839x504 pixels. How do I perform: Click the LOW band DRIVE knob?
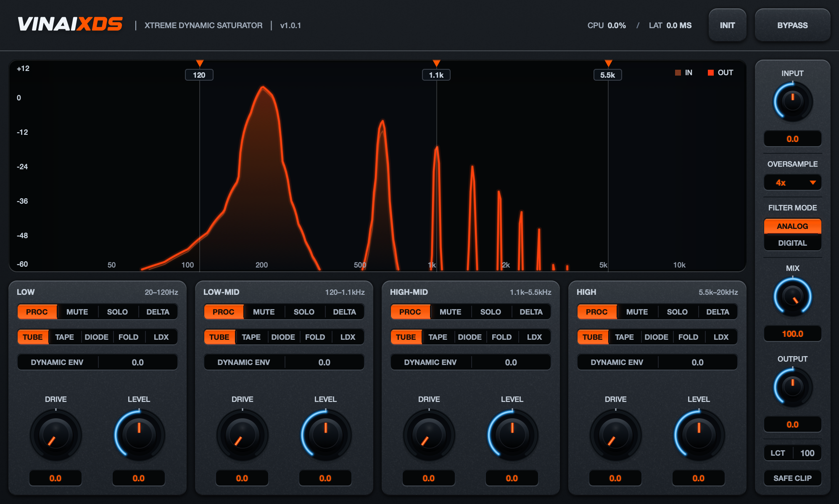coord(56,435)
